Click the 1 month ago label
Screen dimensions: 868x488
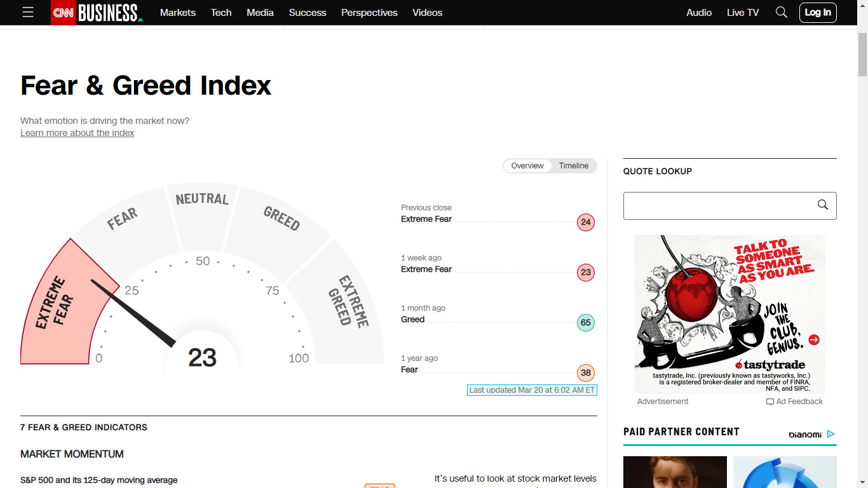423,308
